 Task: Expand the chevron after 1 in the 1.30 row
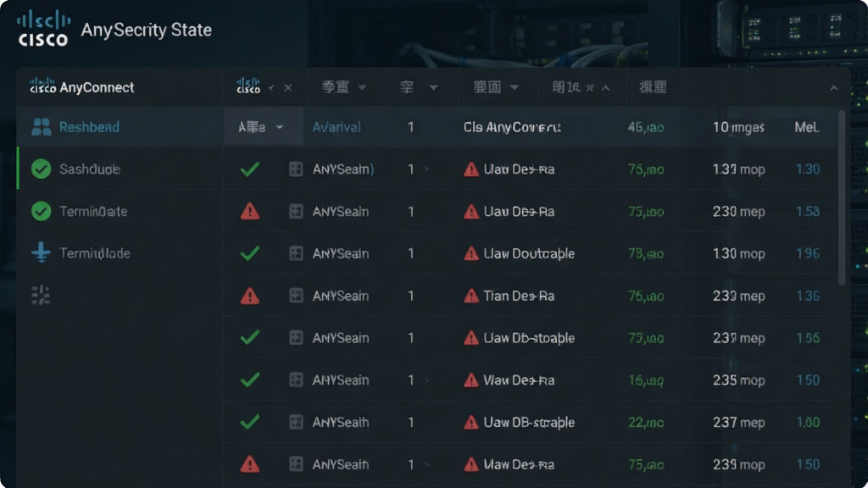coord(427,169)
